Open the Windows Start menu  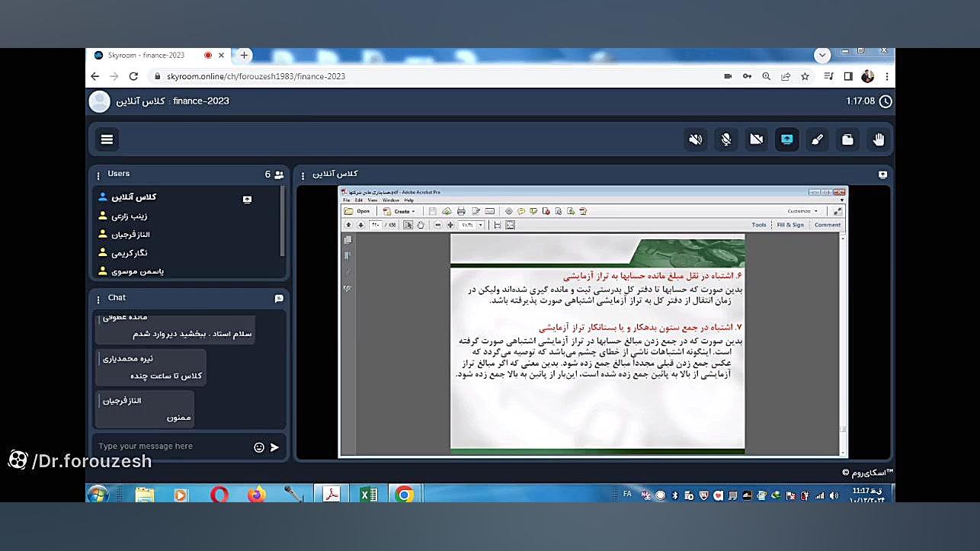(98, 494)
